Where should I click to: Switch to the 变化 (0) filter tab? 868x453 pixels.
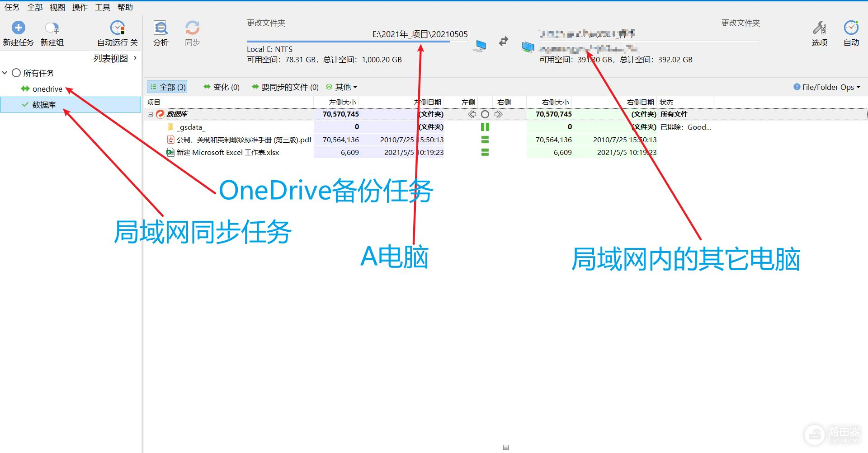(222, 87)
